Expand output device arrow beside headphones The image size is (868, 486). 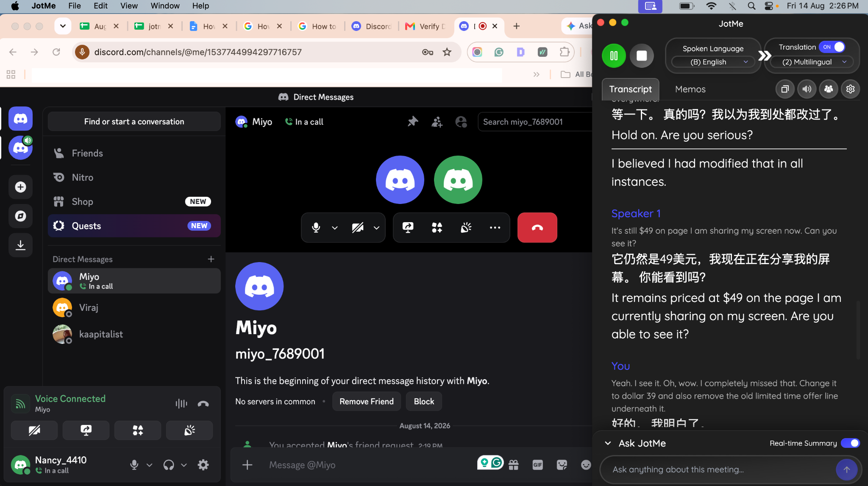click(x=184, y=465)
